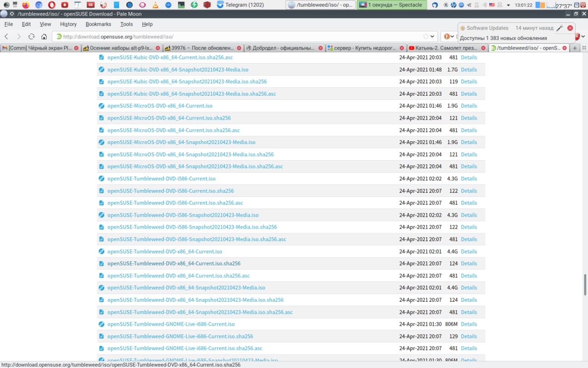Open the DuckDuckGo search engine dropdown
The image size is (588, 368).
click(448, 36)
